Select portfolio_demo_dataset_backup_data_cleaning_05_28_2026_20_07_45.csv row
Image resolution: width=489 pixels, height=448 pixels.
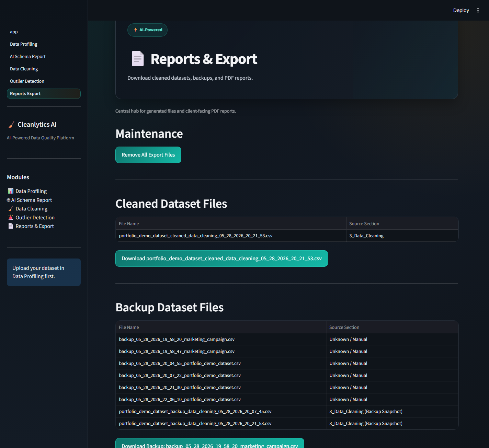tap(287, 411)
